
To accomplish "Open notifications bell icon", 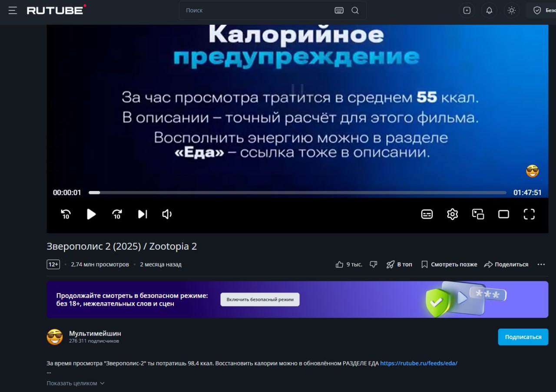I will pos(489,10).
